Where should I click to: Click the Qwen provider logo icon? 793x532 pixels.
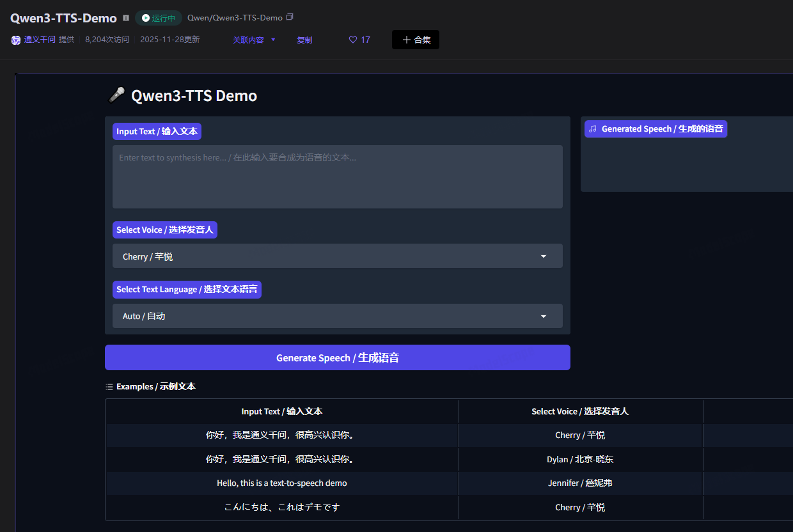tap(15, 40)
